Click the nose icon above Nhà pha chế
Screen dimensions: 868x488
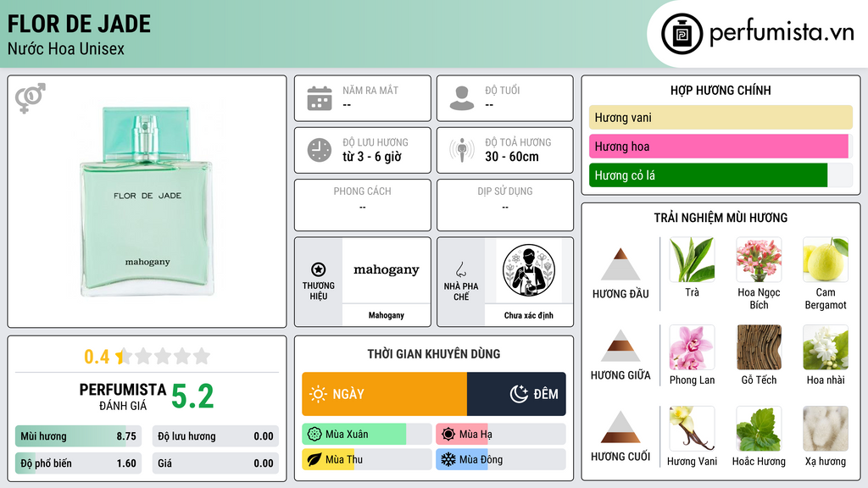point(460,269)
